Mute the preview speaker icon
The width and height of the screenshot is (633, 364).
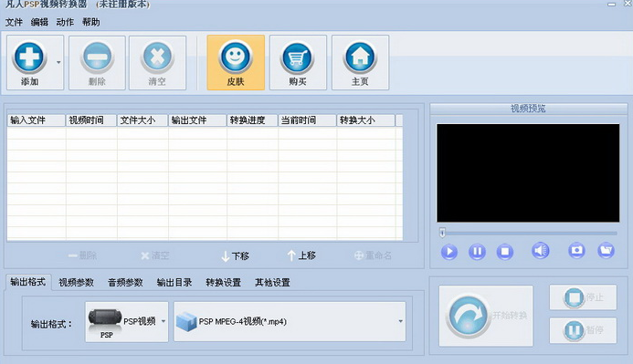point(540,251)
